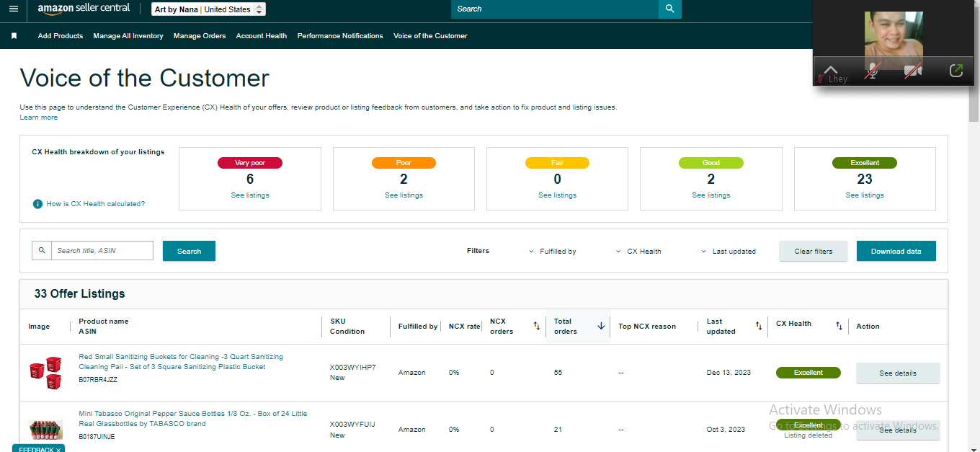Click the top search magnifier button
This screenshot has width=980, height=452.
click(x=670, y=9)
